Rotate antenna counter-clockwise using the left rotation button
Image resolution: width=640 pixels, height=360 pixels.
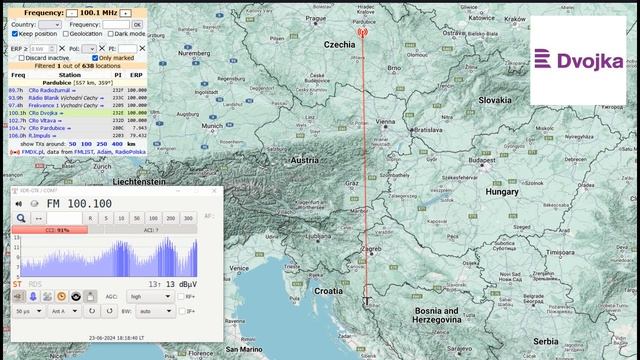(x=92, y=311)
